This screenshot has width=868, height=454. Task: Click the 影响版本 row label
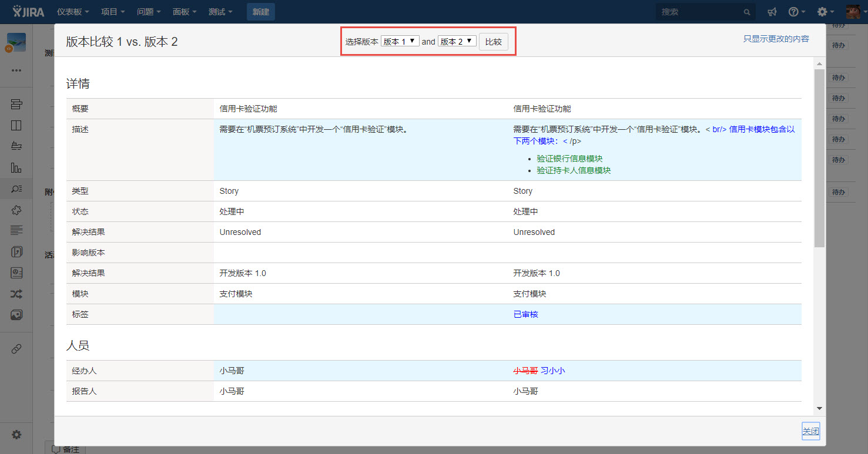pos(89,253)
